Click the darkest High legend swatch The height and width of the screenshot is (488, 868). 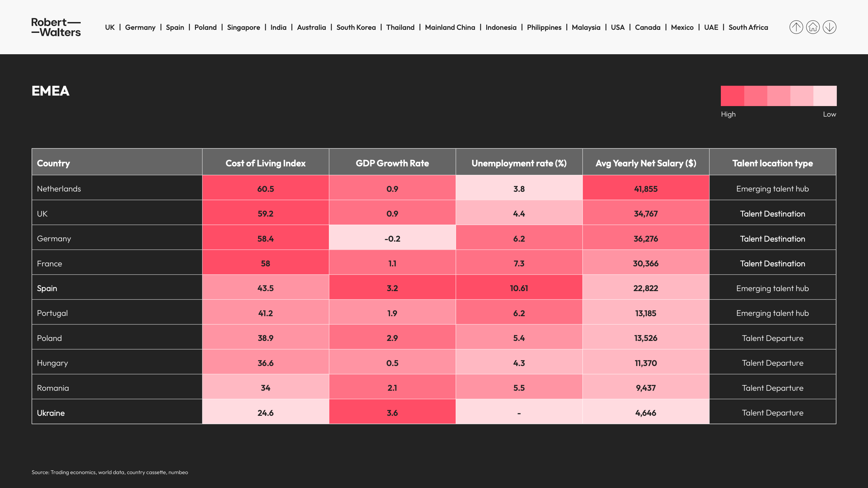pyautogui.click(x=732, y=96)
